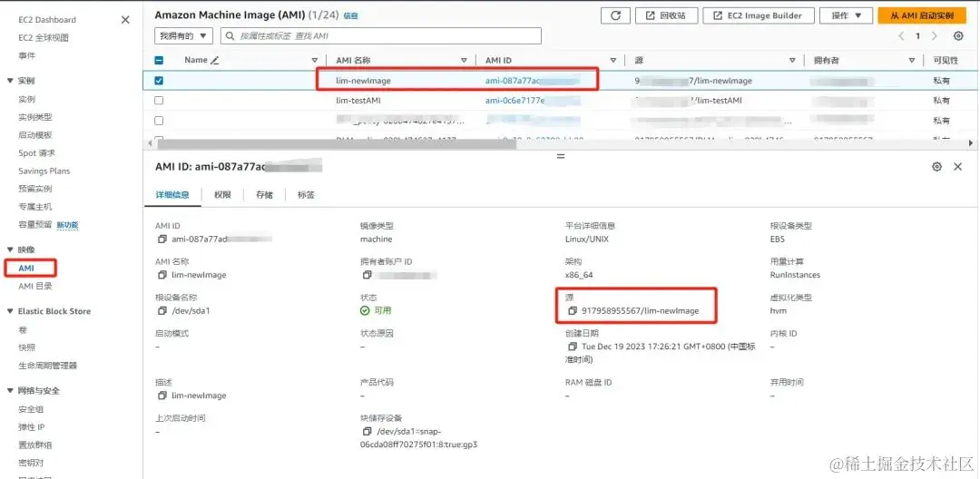Open 预留实例 in sidebar
980x479 pixels.
tap(35, 189)
